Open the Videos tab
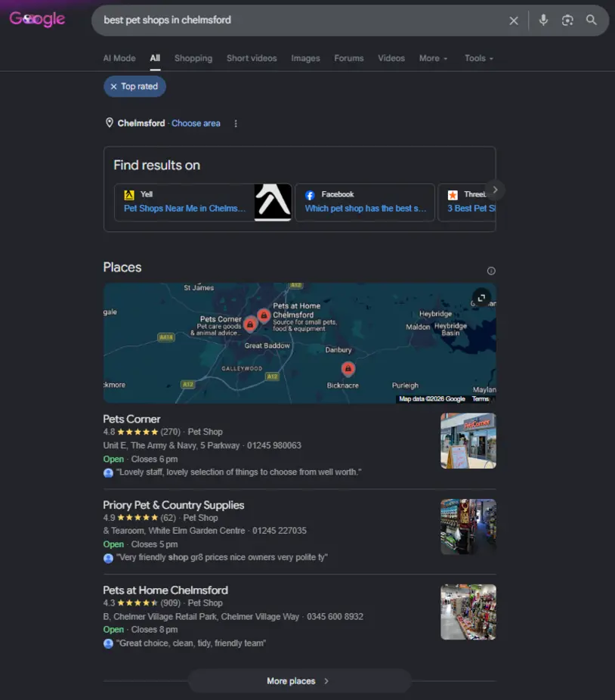 point(391,58)
